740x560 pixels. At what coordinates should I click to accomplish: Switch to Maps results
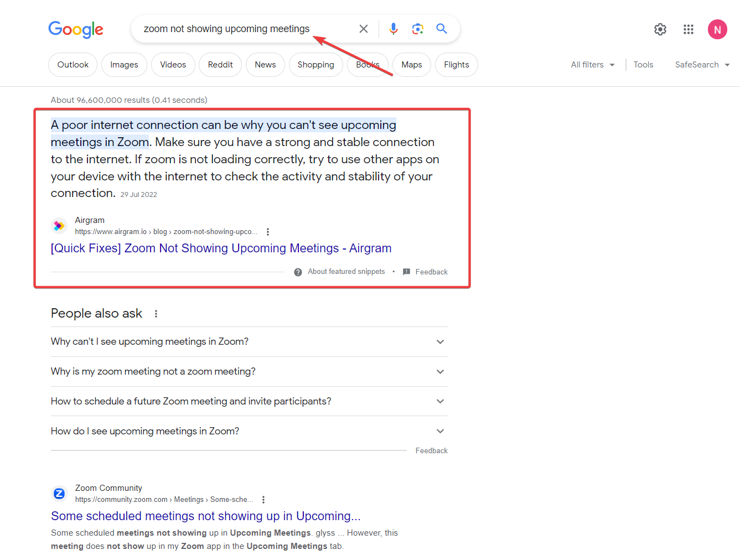point(412,65)
